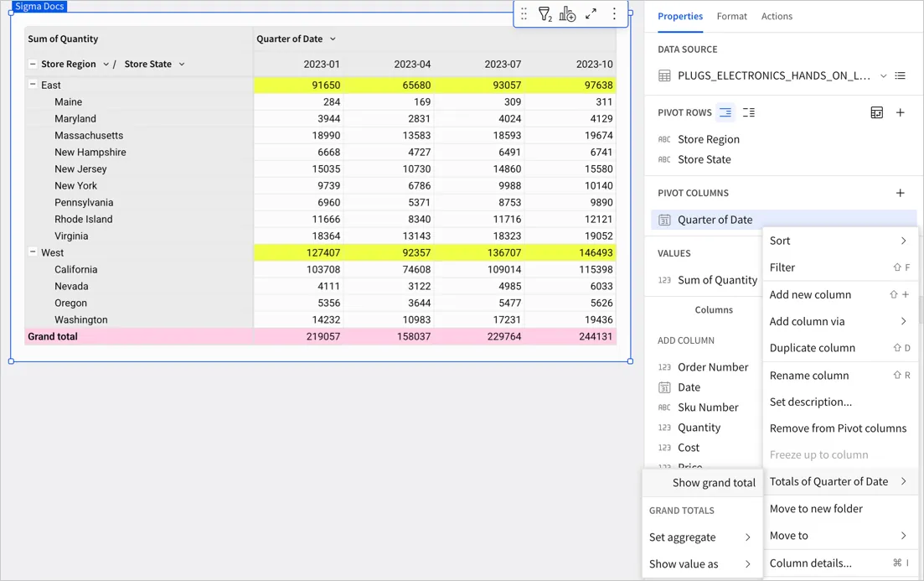The height and width of the screenshot is (581, 924).
Task: Click the Massachusetts row label
Action: (89, 135)
